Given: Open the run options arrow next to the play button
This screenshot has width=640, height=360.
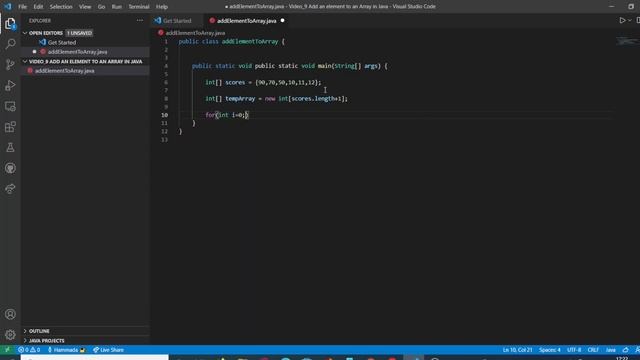Looking at the screenshot, I should [629, 20].
